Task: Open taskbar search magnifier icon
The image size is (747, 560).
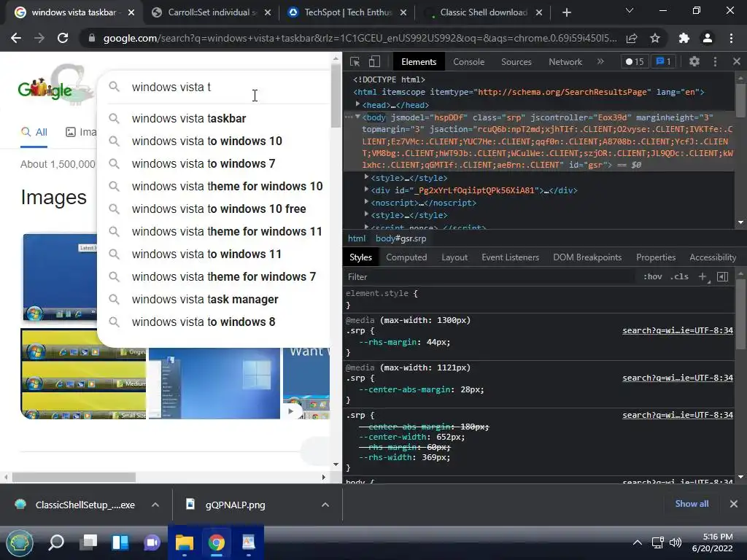Action: coord(56,542)
